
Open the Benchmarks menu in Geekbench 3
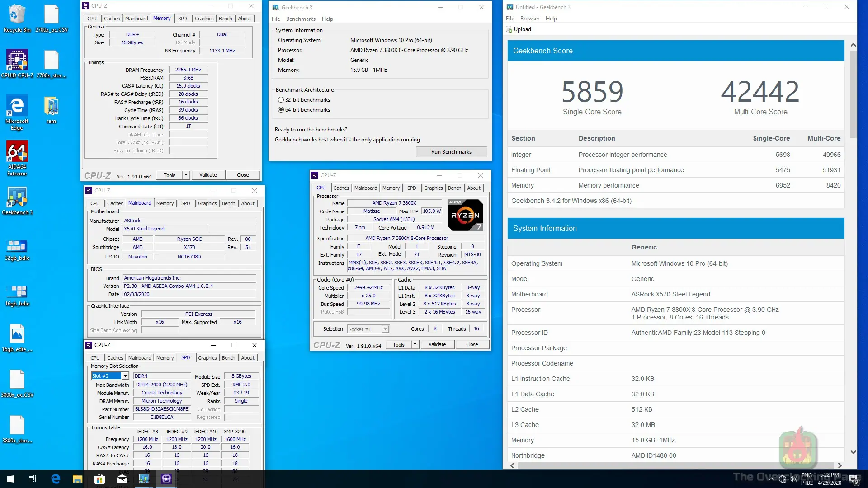click(301, 19)
